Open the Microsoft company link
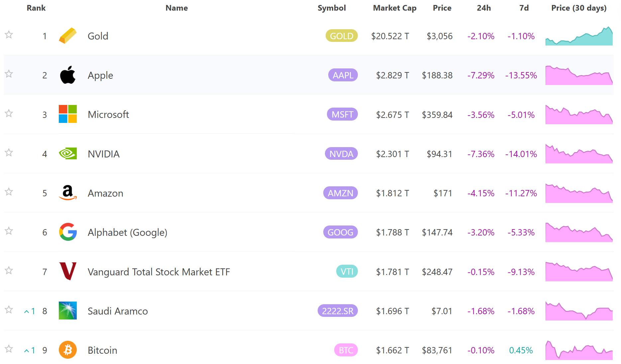The height and width of the screenshot is (364, 621). [108, 115]
